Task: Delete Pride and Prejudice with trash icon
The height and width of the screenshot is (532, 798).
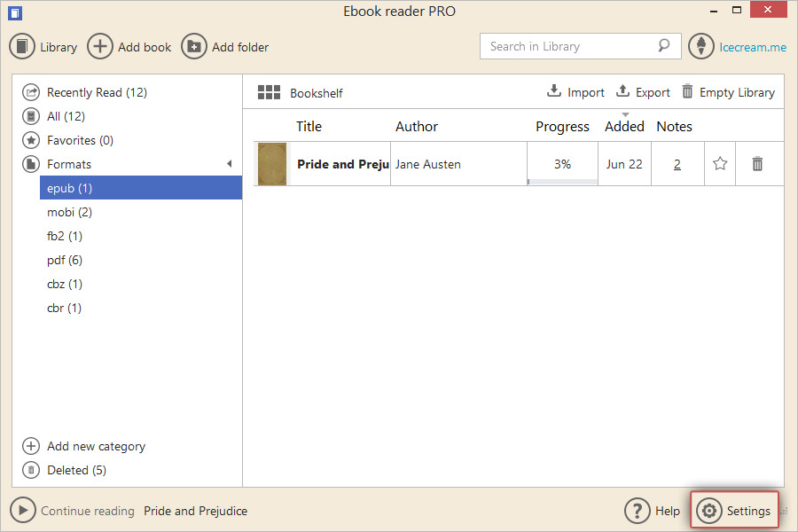Action: [757, 163]
